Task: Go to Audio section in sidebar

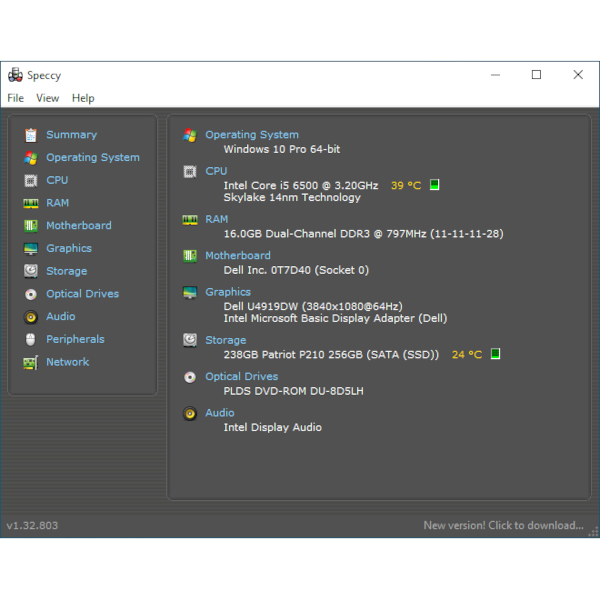Action: click(x=60, y=316)
